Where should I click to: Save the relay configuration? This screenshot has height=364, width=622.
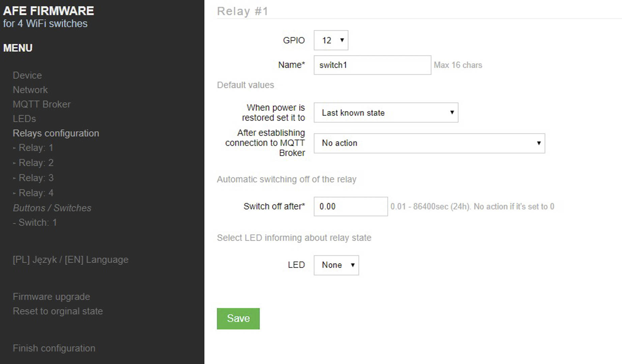click(238, 318)
